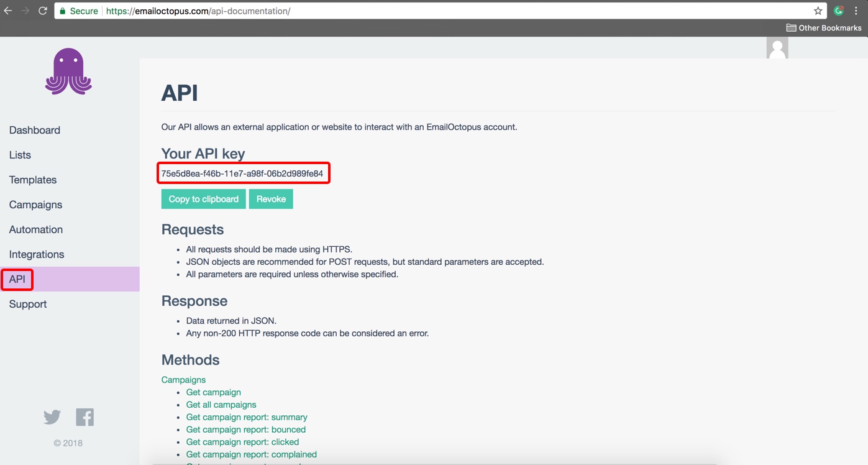
Task: Open the Get all campaigns link
Action: [221, 405]
